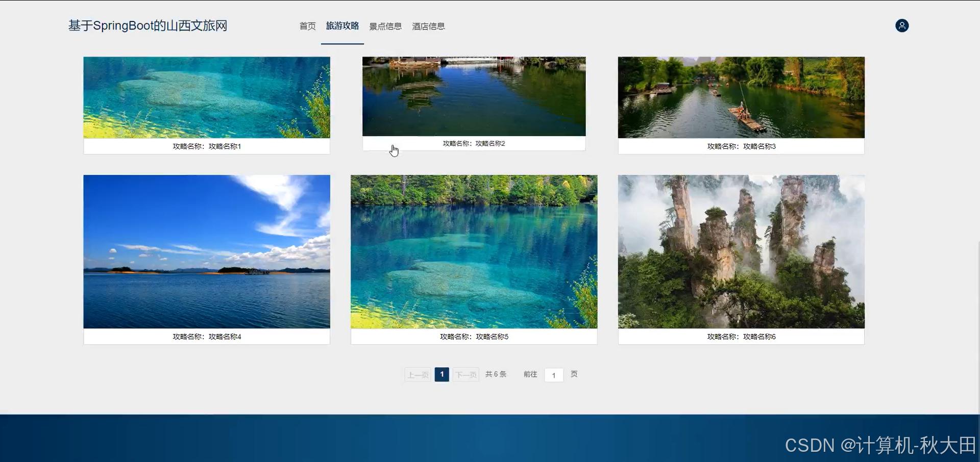Open the 酒店信息 menu item
Viewport: 980px width, 462px height.
(x=428, y=26)
